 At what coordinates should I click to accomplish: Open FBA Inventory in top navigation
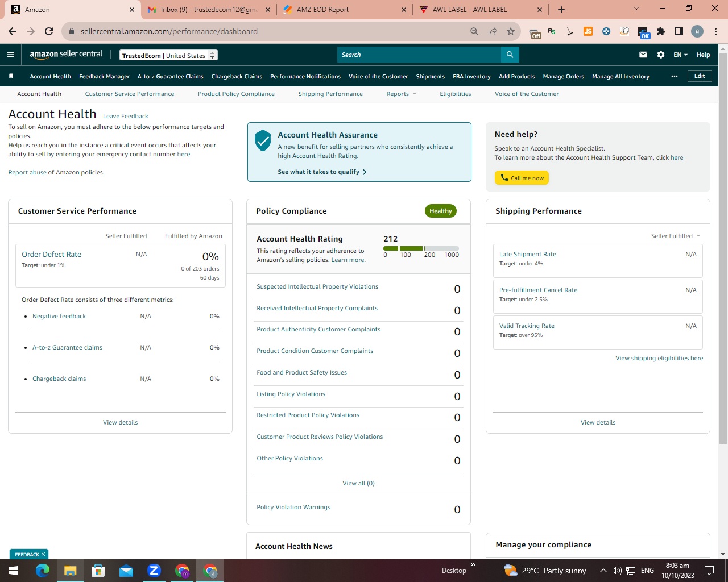coord(471,76)
